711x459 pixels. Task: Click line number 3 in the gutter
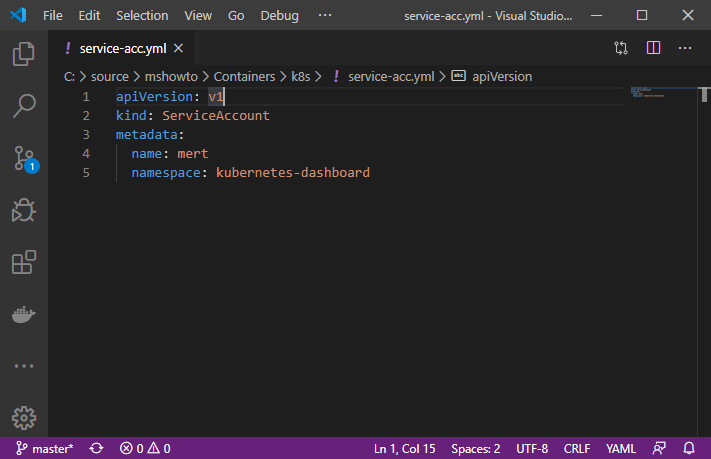pos(86,135)
